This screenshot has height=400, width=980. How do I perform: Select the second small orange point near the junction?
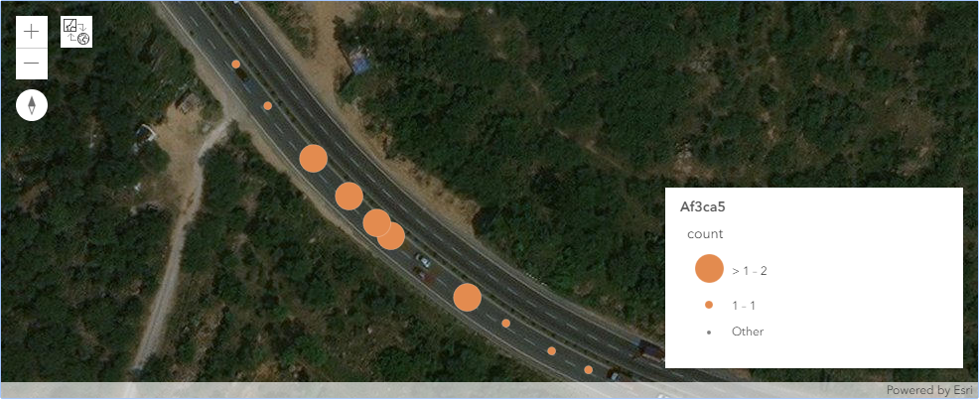pyautogui.click(x=267, y=105)
